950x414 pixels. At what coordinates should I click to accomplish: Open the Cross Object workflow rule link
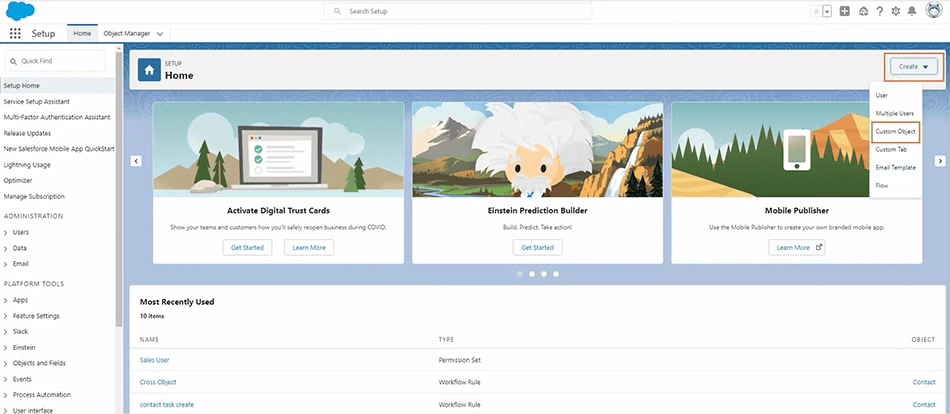point(158,382)
